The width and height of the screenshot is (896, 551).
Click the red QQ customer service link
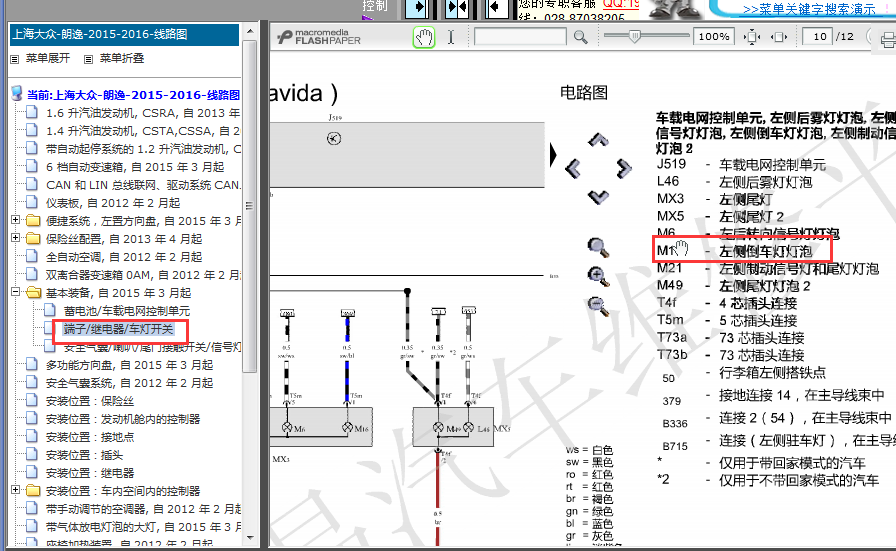621,4
